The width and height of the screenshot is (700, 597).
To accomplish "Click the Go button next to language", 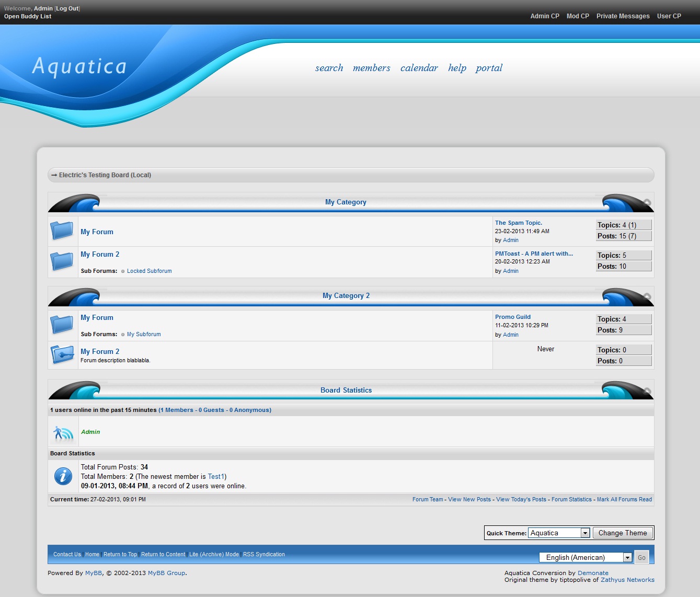I will tap(641, 557).
